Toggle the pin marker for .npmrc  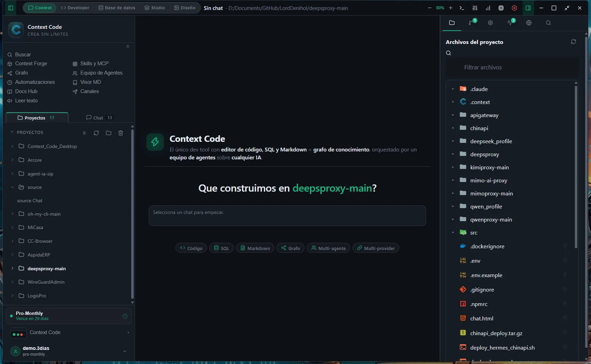point(565,304)
